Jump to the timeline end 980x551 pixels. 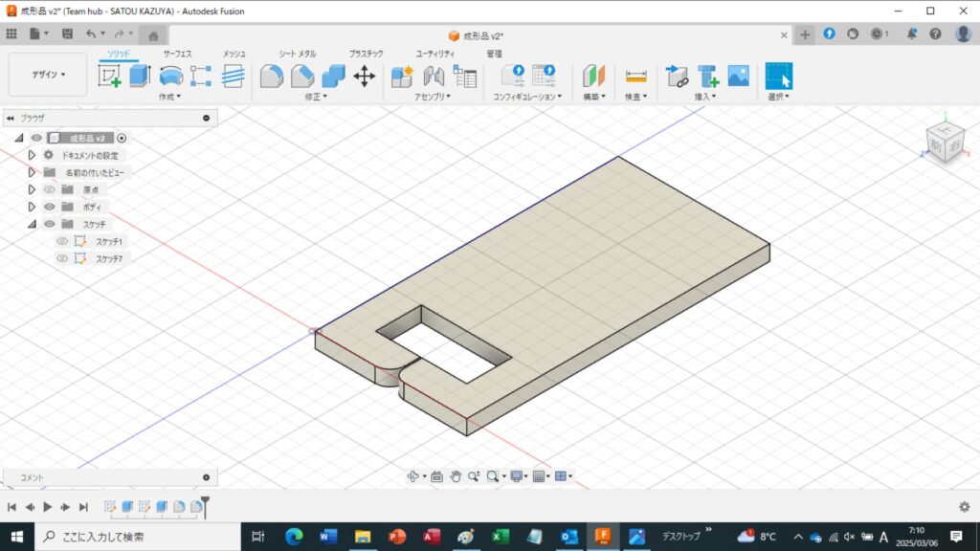pos(83,507)
